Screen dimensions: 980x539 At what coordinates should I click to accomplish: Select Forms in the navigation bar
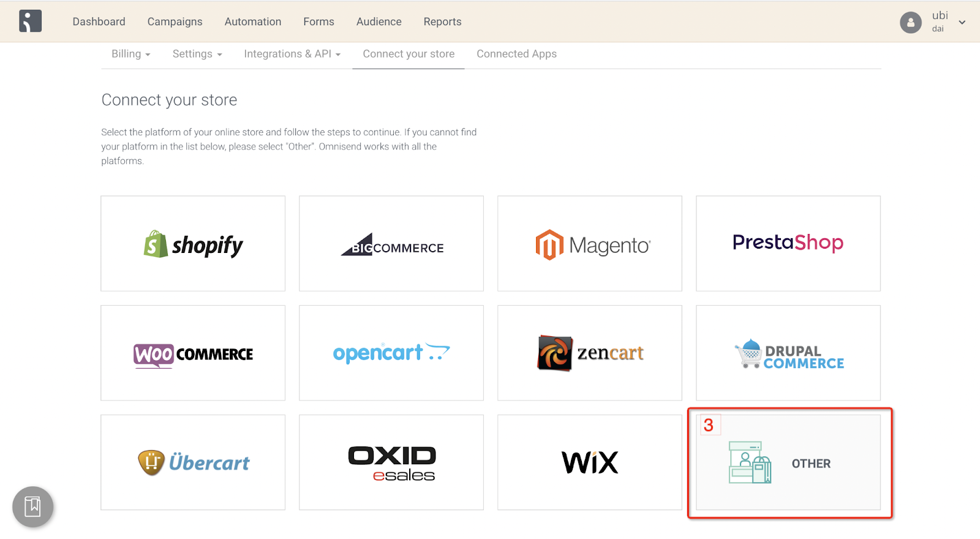(x=318, y=21)
